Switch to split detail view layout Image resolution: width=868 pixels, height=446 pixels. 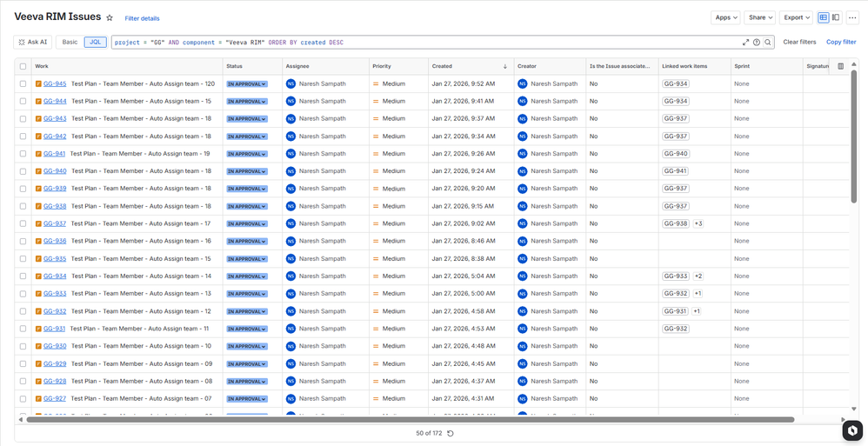[836, 17]
